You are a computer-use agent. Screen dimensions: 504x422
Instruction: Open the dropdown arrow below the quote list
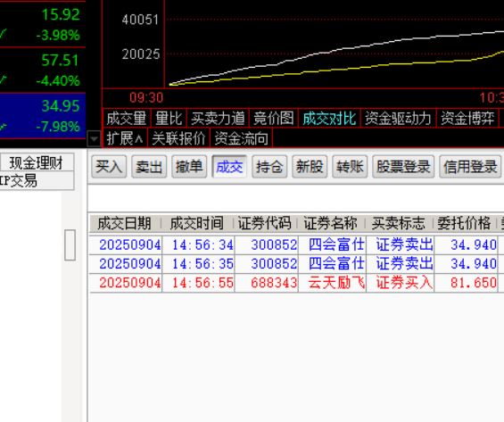(x=94, y=139)
